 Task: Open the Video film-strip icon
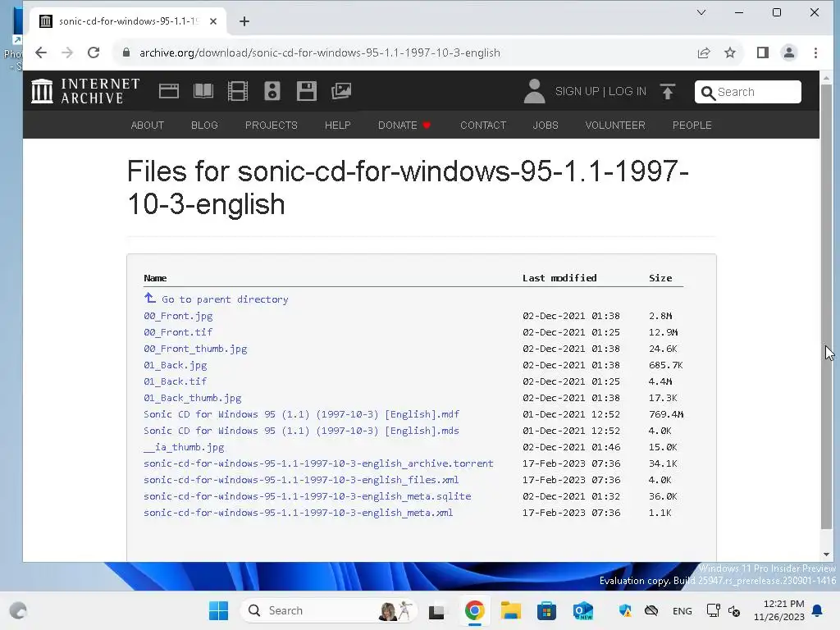(237, 91)
